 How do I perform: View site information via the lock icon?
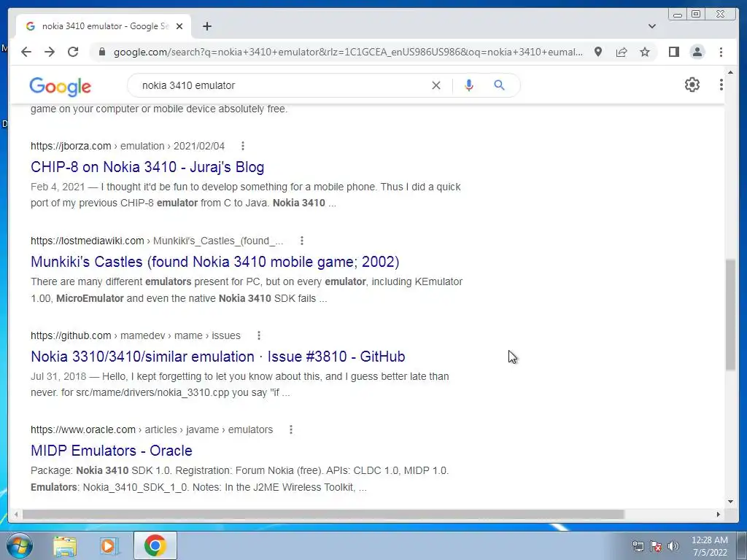click(x=101, y=52)
